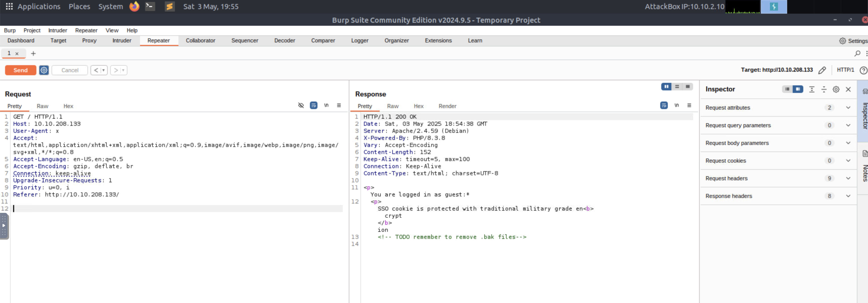Open the Places menu in top panel
The height and width of the screenshot is (303, 868).
tap(79, 6)
